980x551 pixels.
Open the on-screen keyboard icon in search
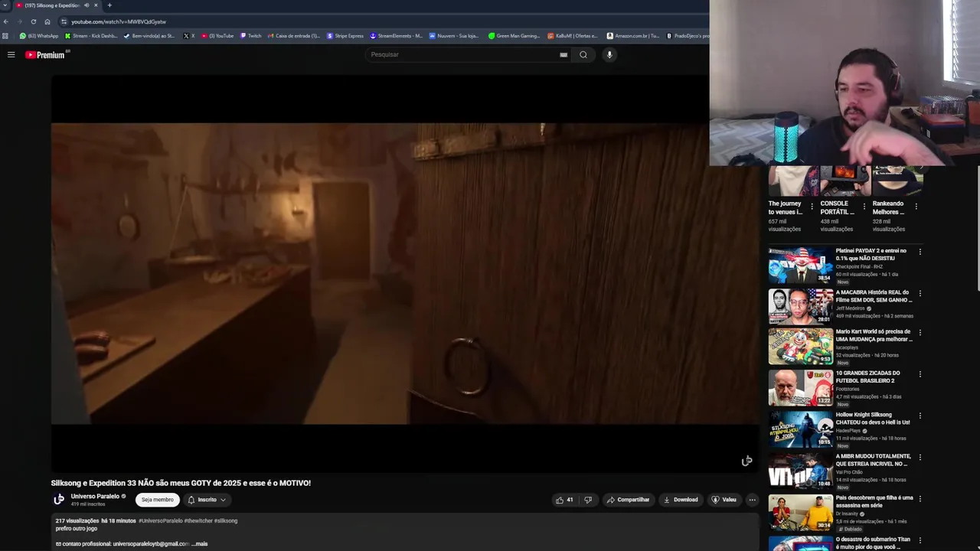[x=563, y=54]
